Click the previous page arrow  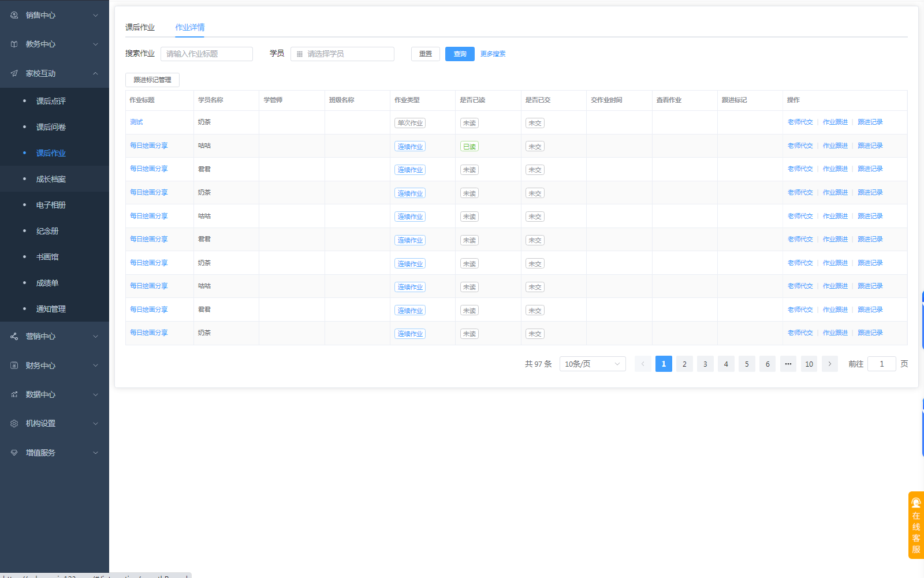coord(643,364)
